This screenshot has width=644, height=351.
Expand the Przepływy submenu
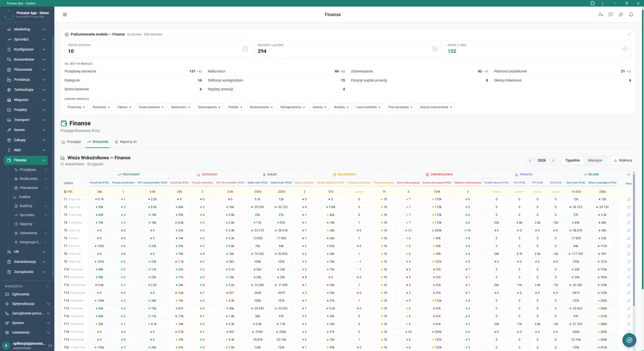30,170
